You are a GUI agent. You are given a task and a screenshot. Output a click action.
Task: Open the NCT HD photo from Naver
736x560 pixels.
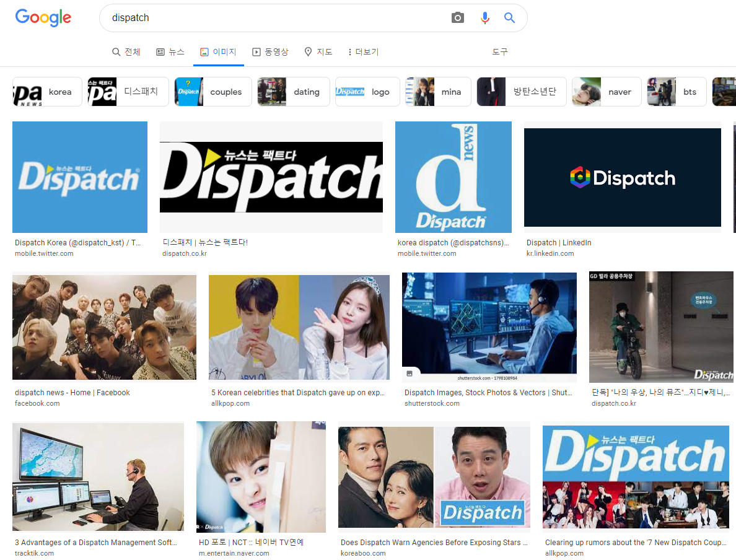click(261, 477)
